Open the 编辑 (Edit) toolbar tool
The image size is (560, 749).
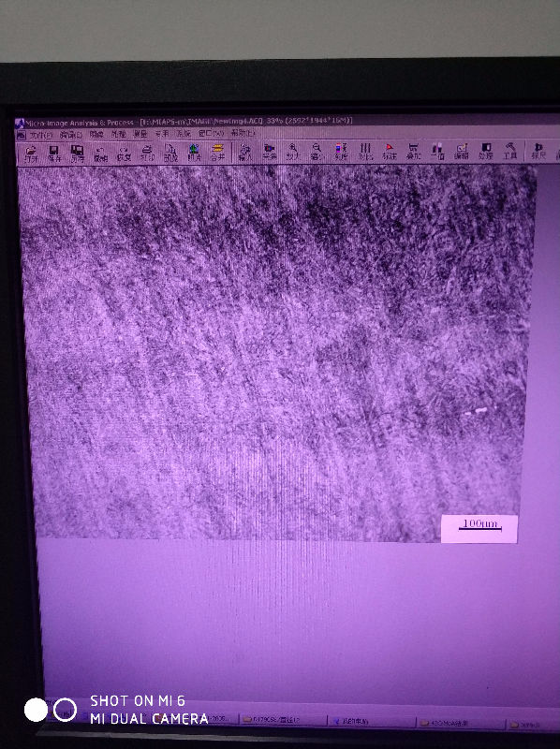pos(461,152)
